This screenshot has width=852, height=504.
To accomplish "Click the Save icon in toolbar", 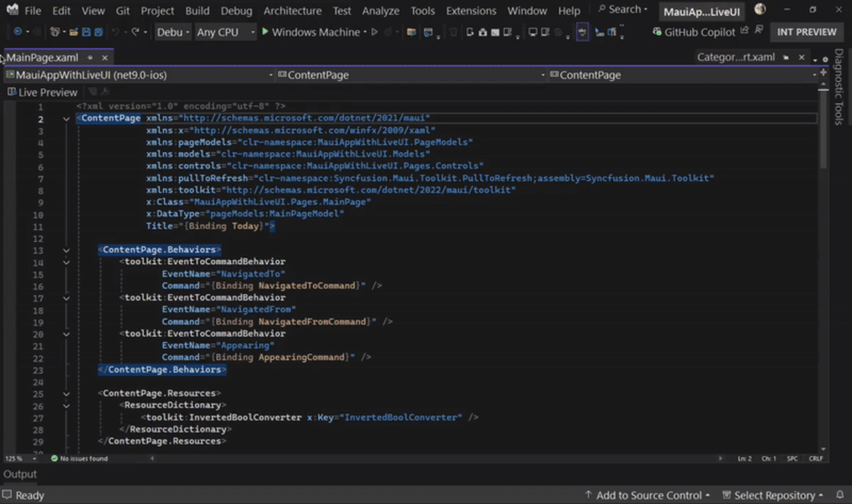I will (x=86, y=33).
